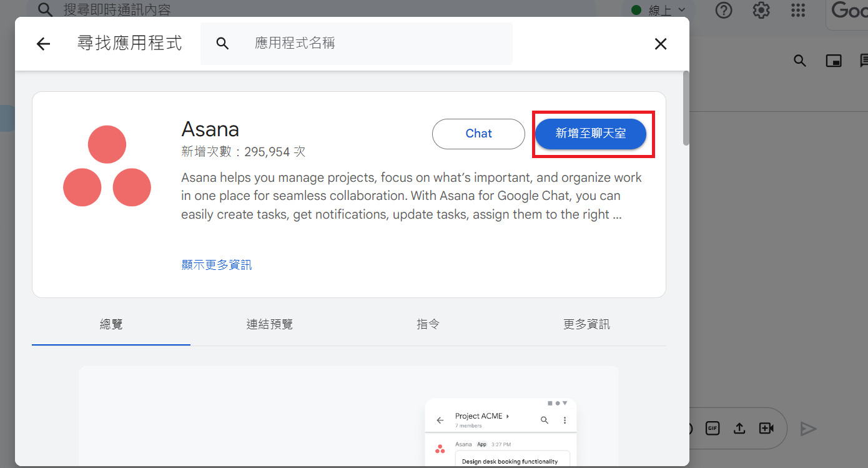Click the 新增至聊天室 button
Viewport: 868px width, 468px height.
tap(591, 134)
